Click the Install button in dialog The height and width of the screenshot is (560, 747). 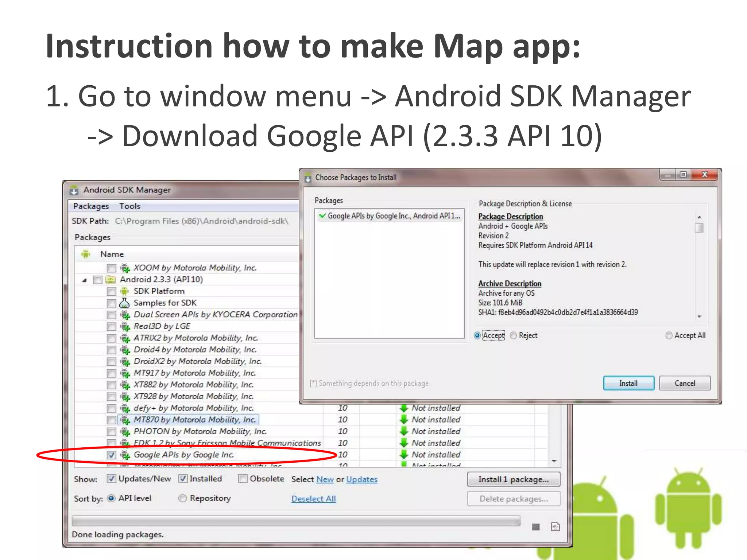(x=628, y=383)
